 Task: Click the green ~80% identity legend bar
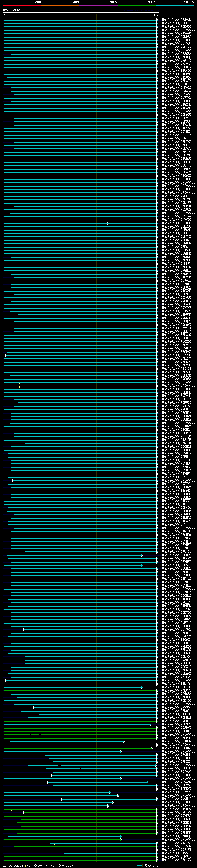pos(137,6)
